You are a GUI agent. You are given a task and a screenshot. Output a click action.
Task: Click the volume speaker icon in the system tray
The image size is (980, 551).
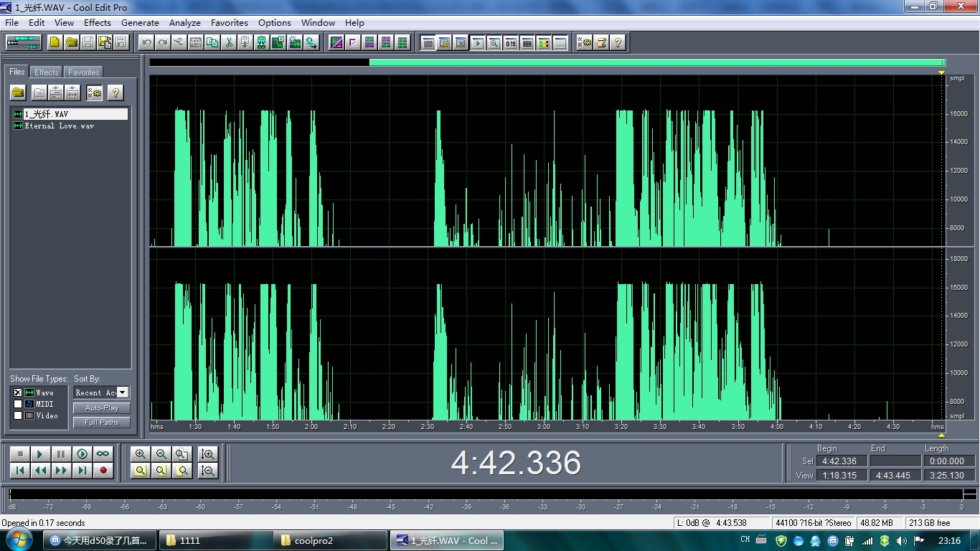[901, 540]
